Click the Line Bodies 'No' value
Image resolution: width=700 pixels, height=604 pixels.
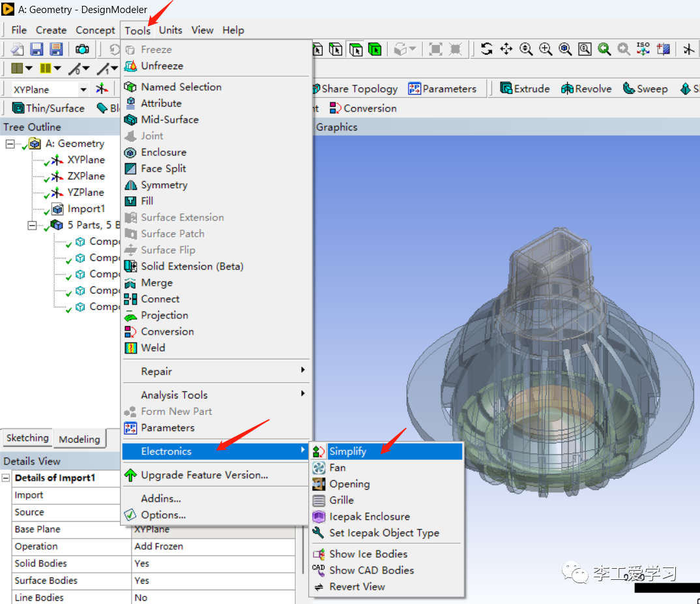click(x=213, y=597)
